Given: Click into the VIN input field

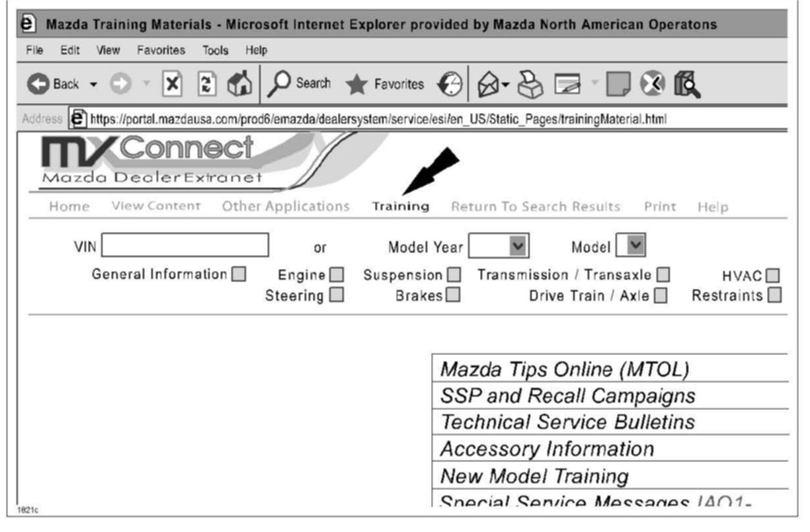Looking at the screenshot, I should (x=185, y=245).
